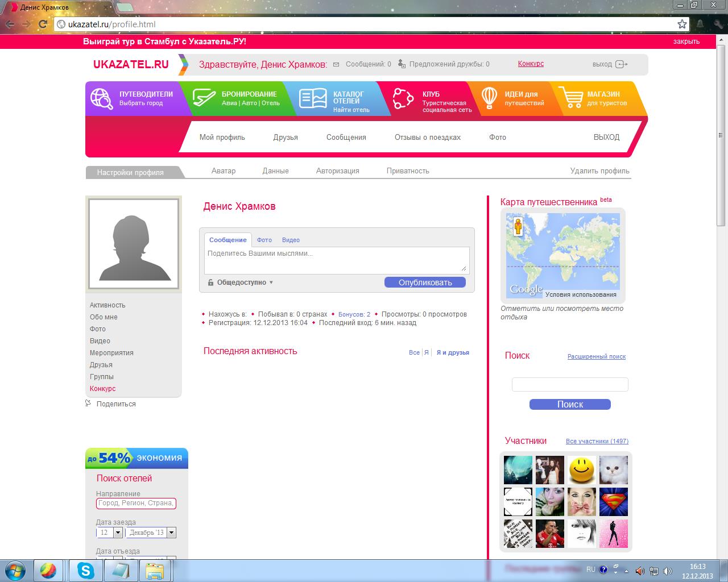This screenshot has height=582, width=728.
Task: Reload the page in browser
Action: point(43,24)
